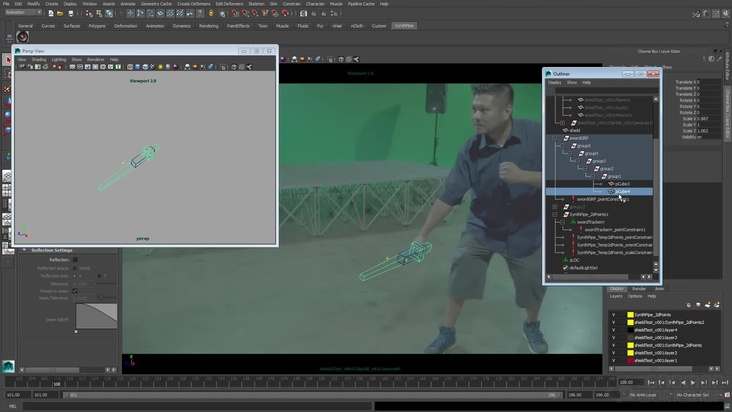This screenshot has width=732, height=412.
Task: Click share icon in main viewport toolbar
Action: coord(356,59)
